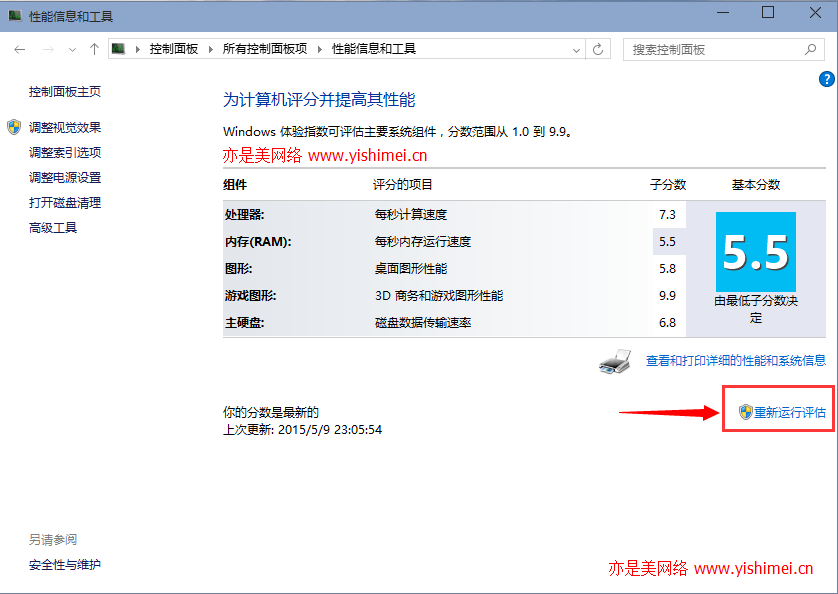
Task: Select the 图形 row label
Action: tap(238, 269)
